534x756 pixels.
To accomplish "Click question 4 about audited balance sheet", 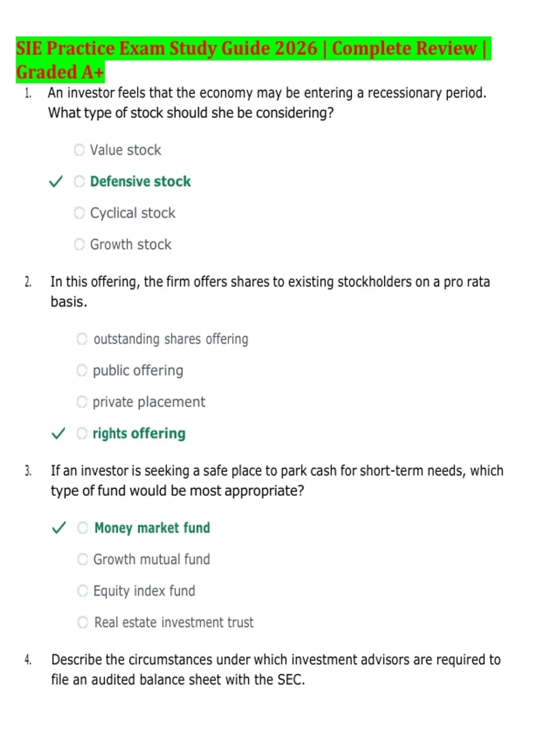I will [x=276, y=670].
